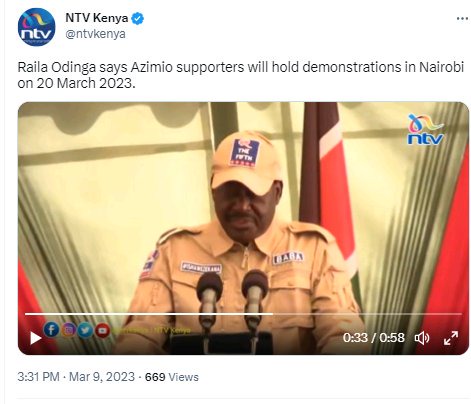This screenshot has height=404, width=471.
Task: Play the video
Action: (x=35, y=338)
